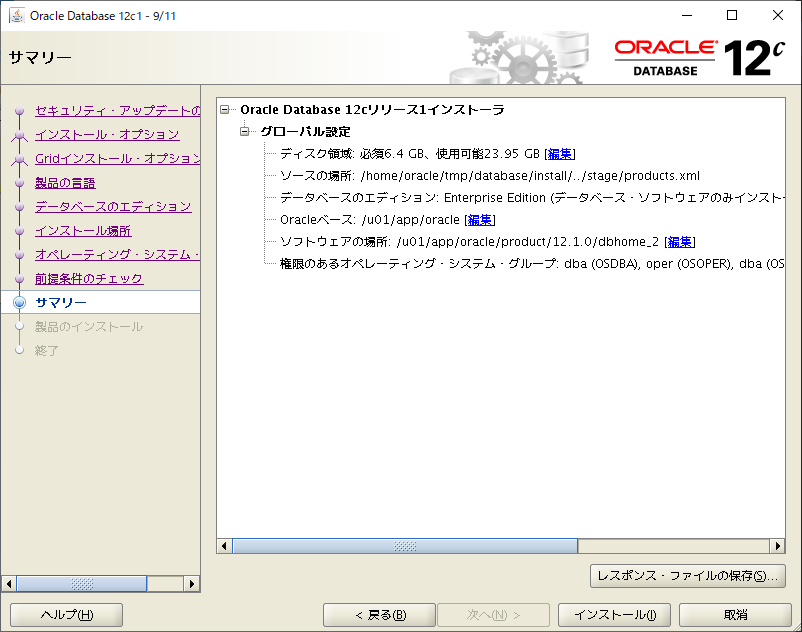Select the current サマリー step in sidebar
Image resolution: width=802 pixels, height=632 pixels.
[x=101, y=302]
